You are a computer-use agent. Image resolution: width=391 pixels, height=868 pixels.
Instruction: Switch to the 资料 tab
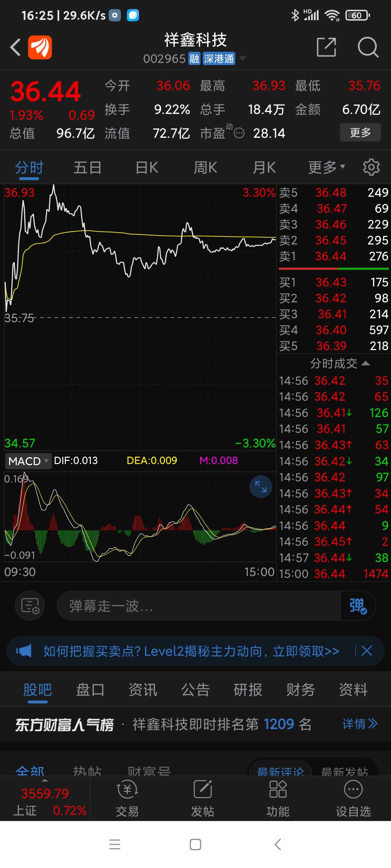[x=353, y=690]
